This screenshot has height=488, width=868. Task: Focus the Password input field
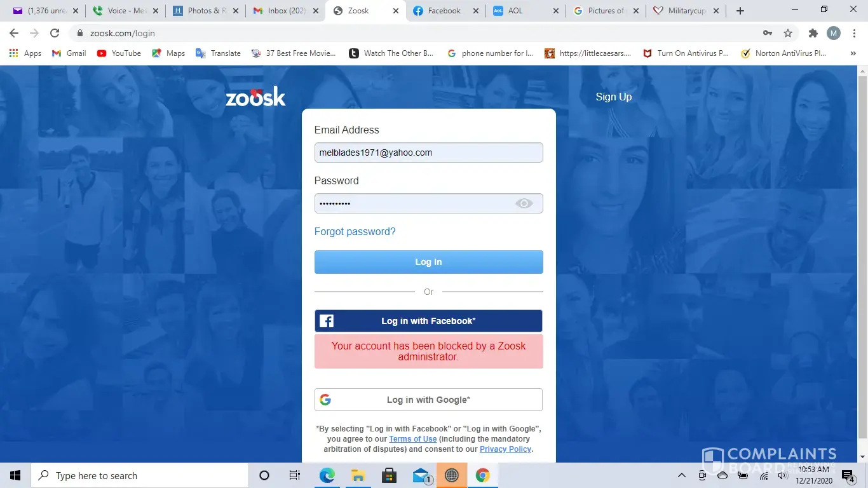pos(429,203)
